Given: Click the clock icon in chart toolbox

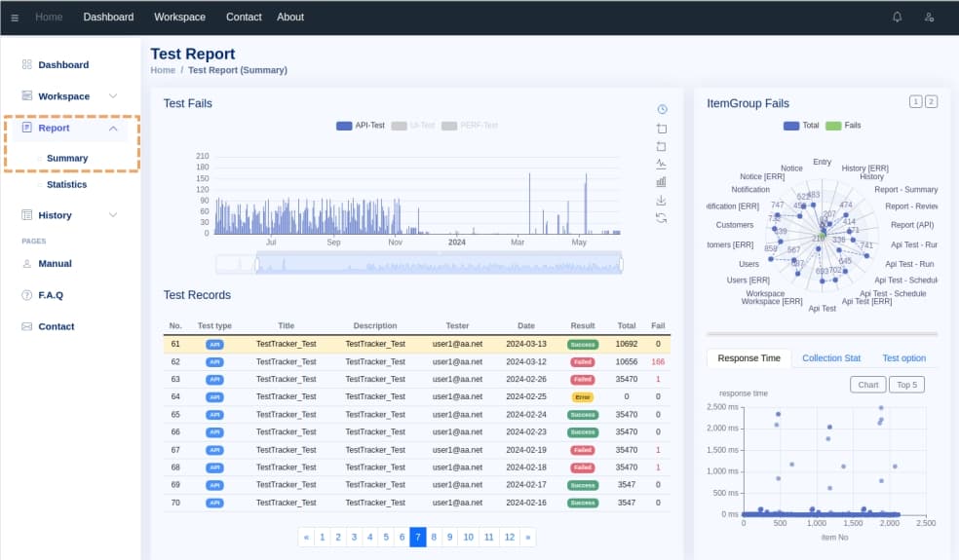Looking at the screenshot, I should (662, 109).
